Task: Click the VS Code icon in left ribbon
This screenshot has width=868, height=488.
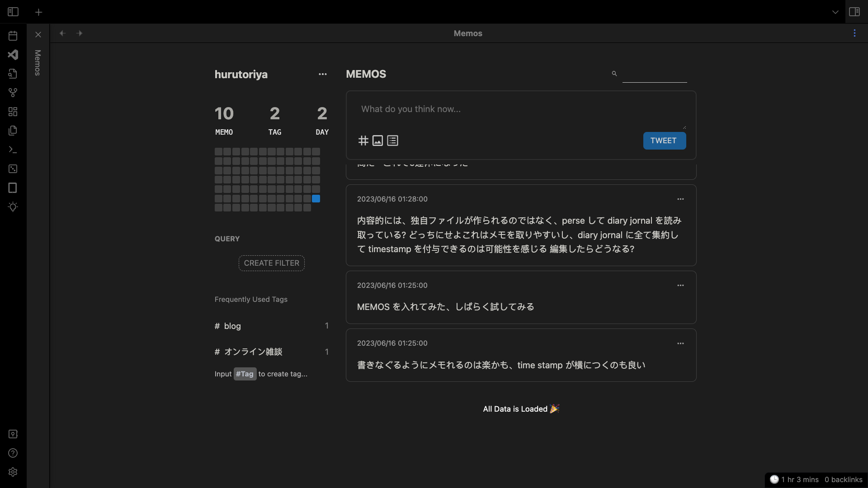Action: [x=13, y=55]
